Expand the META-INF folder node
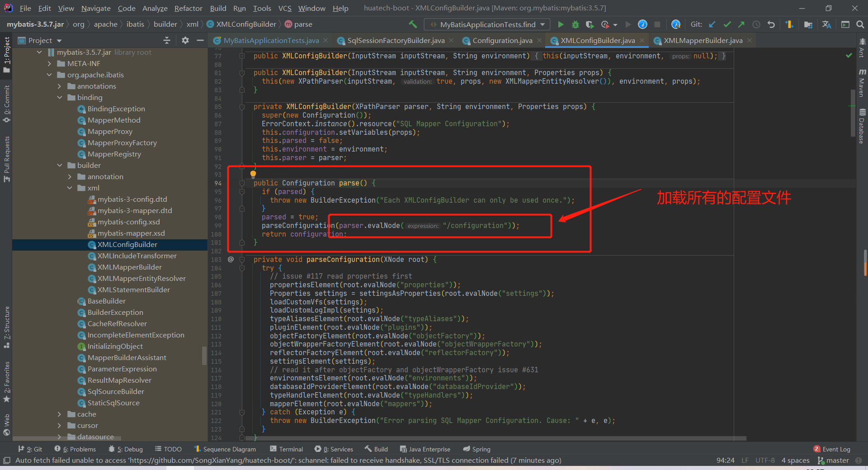Viewport: 868px width, 470px height. 49,64
